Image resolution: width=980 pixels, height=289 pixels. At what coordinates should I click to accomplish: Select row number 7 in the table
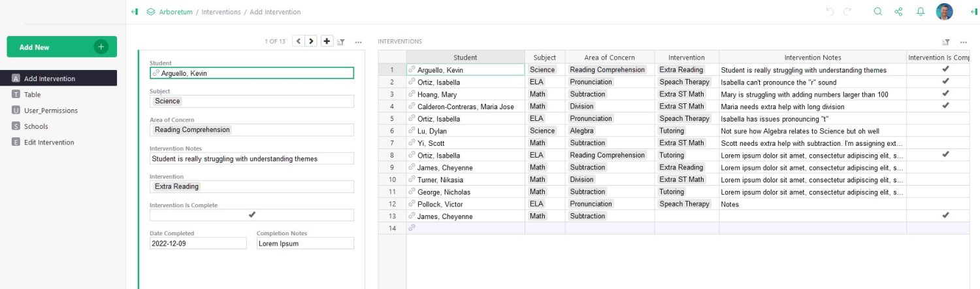(x=392, y=143)
